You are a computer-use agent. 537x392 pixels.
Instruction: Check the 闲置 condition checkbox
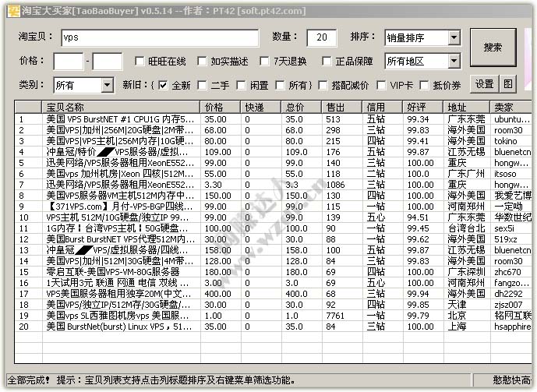pyautogui.click(x=241, y=85)
